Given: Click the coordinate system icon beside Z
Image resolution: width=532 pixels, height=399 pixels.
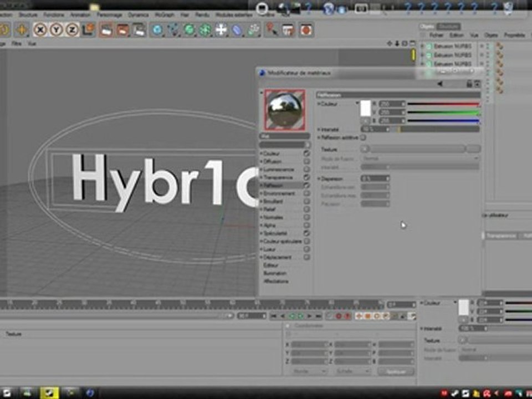Looking at the screenshot, I should [x=88, y=30].
